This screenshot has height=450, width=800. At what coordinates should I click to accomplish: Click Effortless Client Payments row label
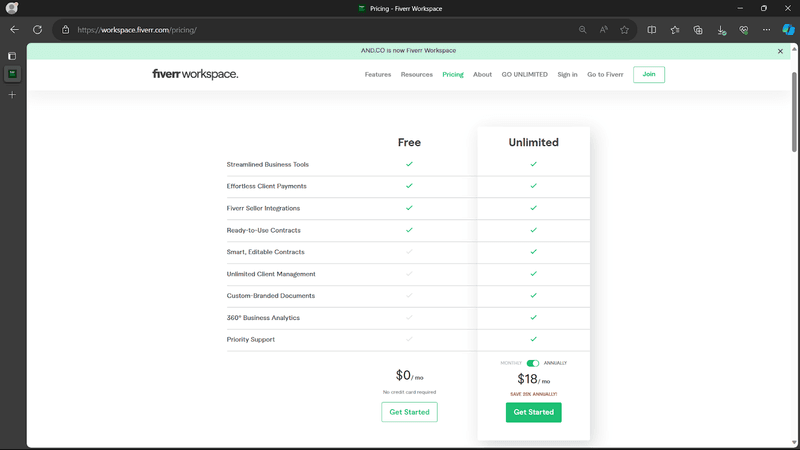pos(266,186)
